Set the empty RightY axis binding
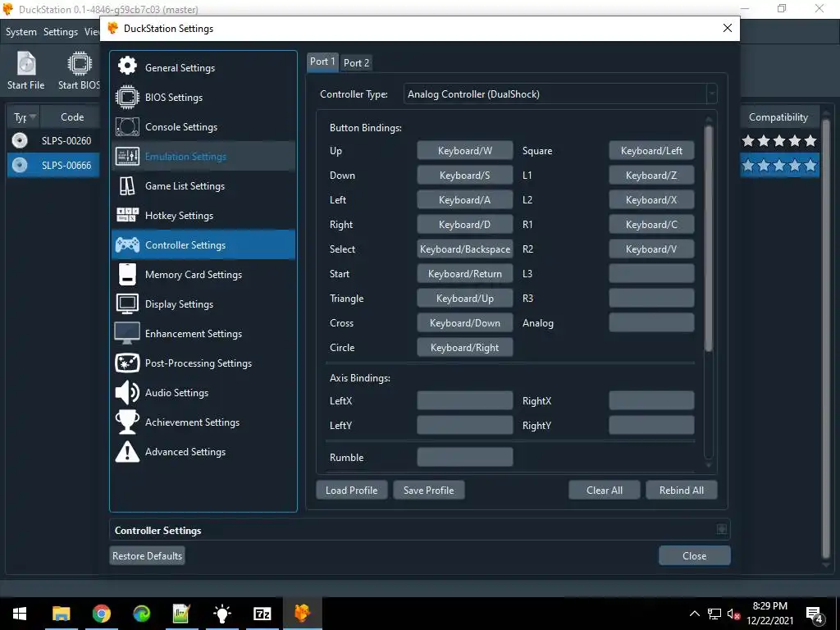This screenshot has width=840, height=630. pos(651,426)
